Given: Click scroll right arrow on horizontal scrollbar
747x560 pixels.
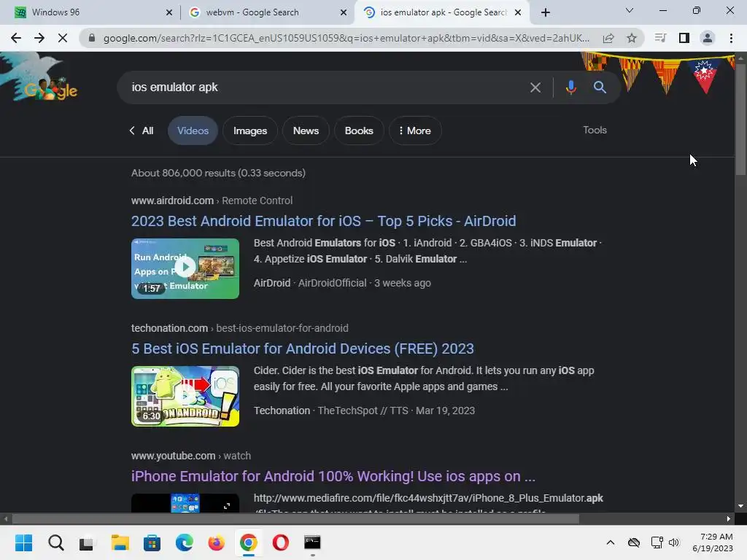Looking at the screenshot, I should 729,518.
